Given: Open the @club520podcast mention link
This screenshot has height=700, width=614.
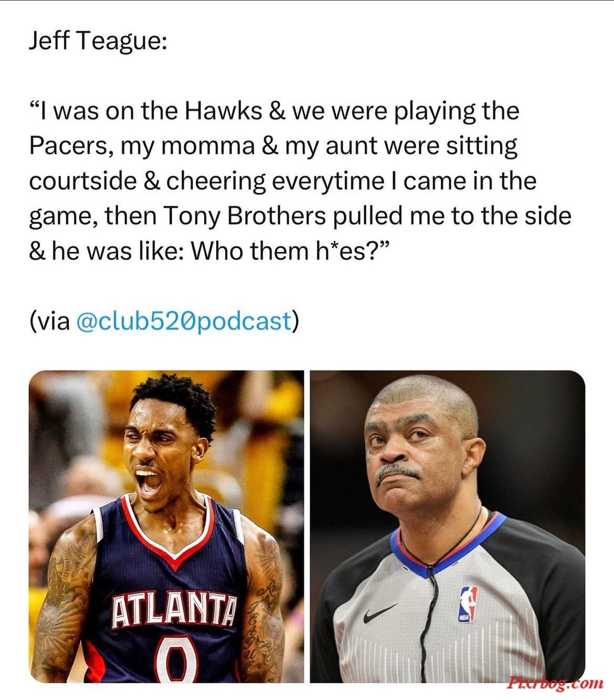Looking at the screenshot, I should (x=183, y=321).
